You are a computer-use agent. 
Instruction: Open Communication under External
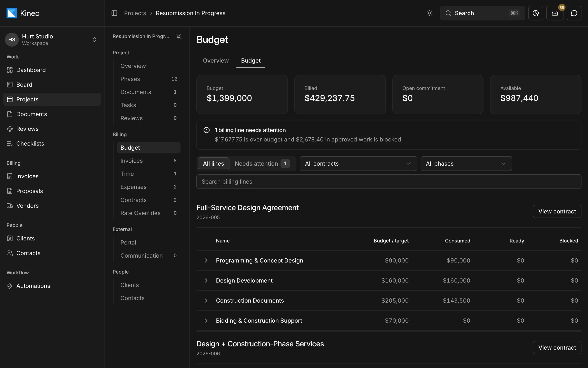click(149, 256)
